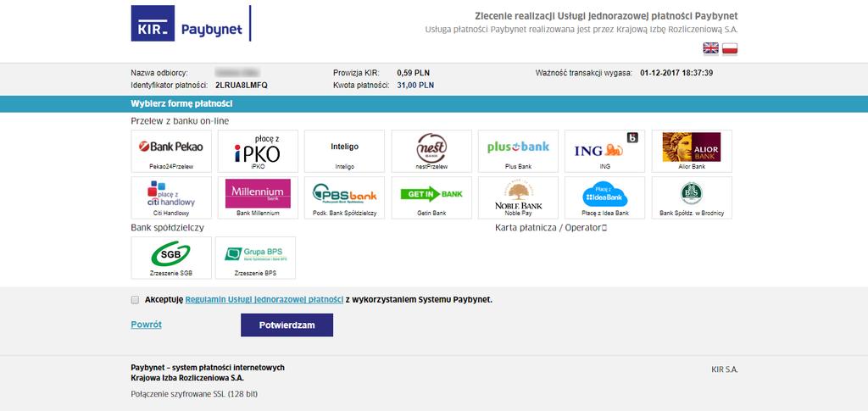Select Inteligo bank transfer
868x411 pixels.
pyautogui.click(x=344, y=151)
